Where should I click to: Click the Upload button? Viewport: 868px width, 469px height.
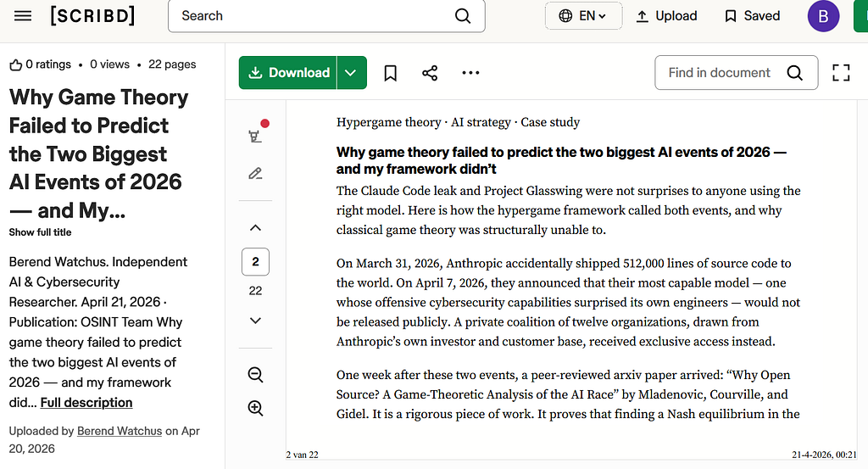click(x=666, y=16)
